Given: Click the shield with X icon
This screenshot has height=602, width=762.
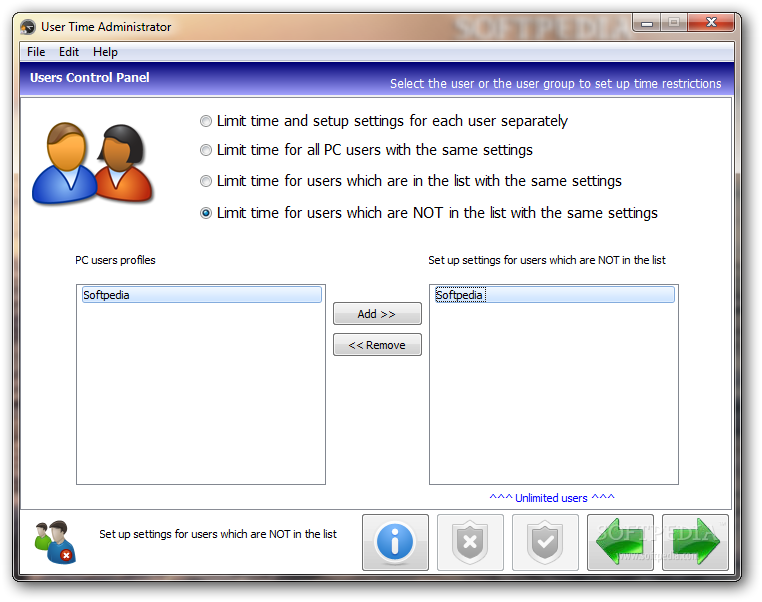Looking at the screenshot, I should coord(470,542).
